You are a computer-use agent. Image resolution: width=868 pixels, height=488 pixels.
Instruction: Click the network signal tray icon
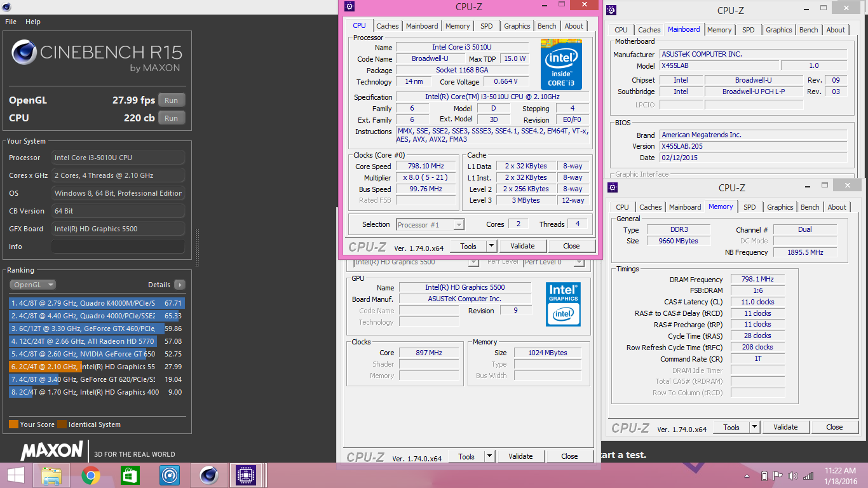pos(809,475)
